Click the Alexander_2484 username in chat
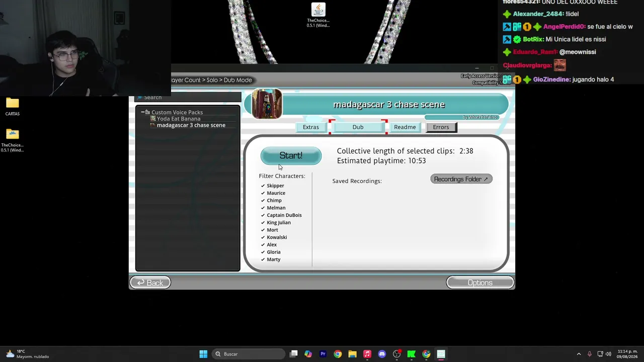This screenshot has height=362, width=644. pyautogui.click(x=538, y=14)
